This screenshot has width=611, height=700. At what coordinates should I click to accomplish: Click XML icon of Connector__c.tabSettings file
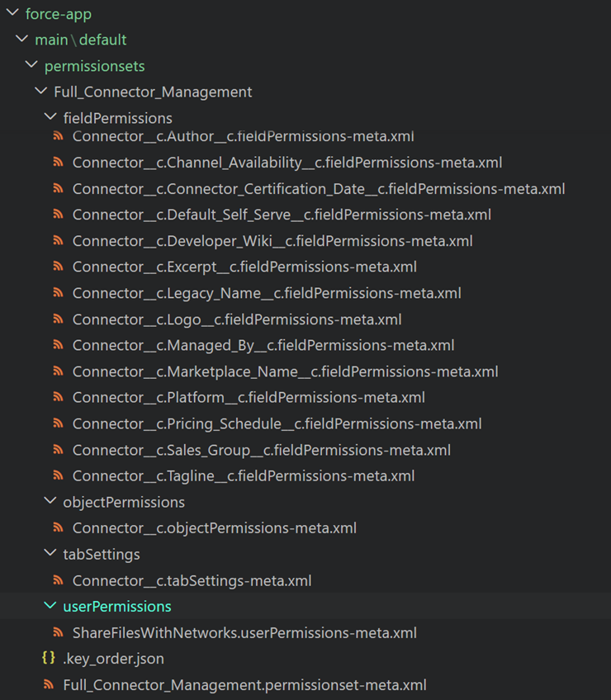point(58,580)
